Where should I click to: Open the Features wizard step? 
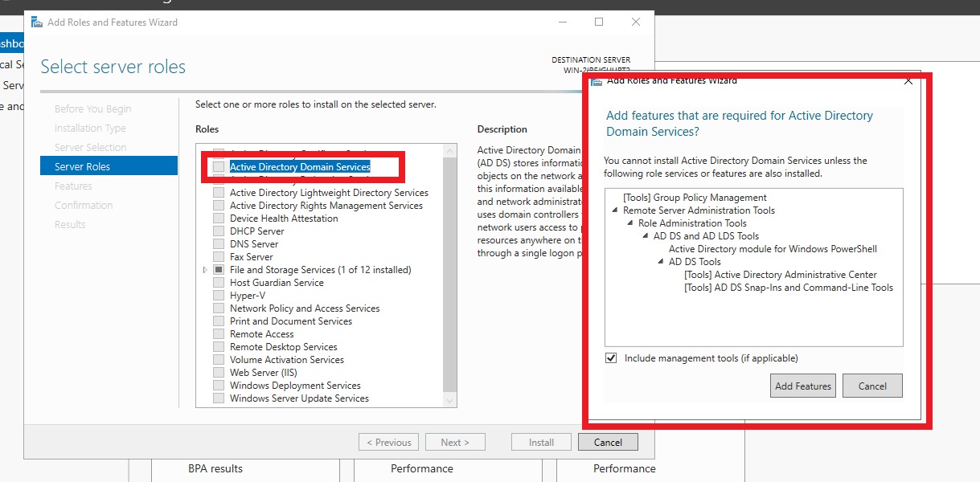point(73,186)
